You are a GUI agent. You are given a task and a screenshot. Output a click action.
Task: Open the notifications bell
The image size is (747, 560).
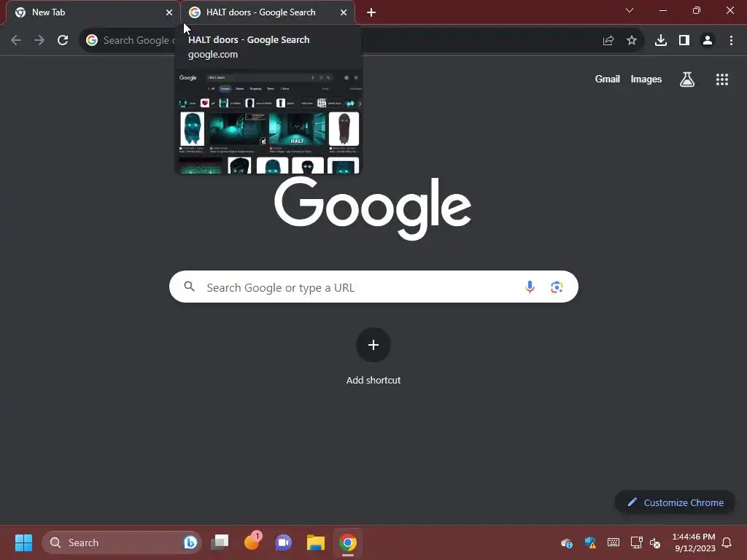[x=727, y=542]
